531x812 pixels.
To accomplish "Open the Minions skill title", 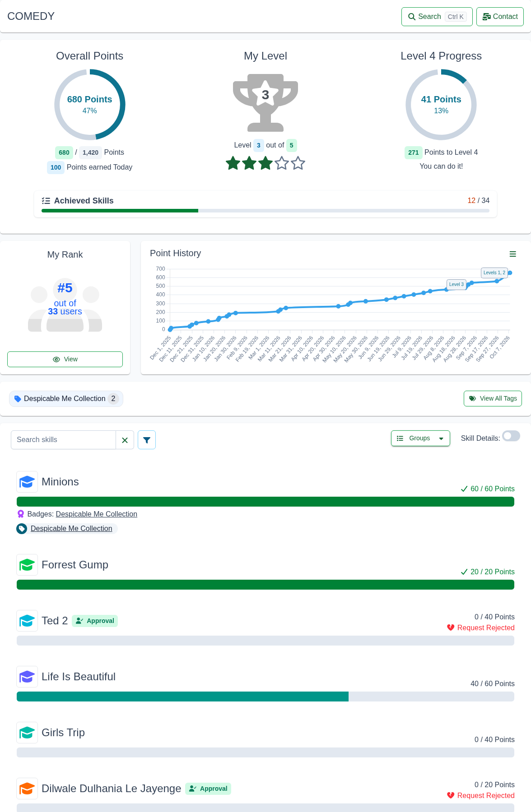I will pyautogui.click(x=60, y=482).
